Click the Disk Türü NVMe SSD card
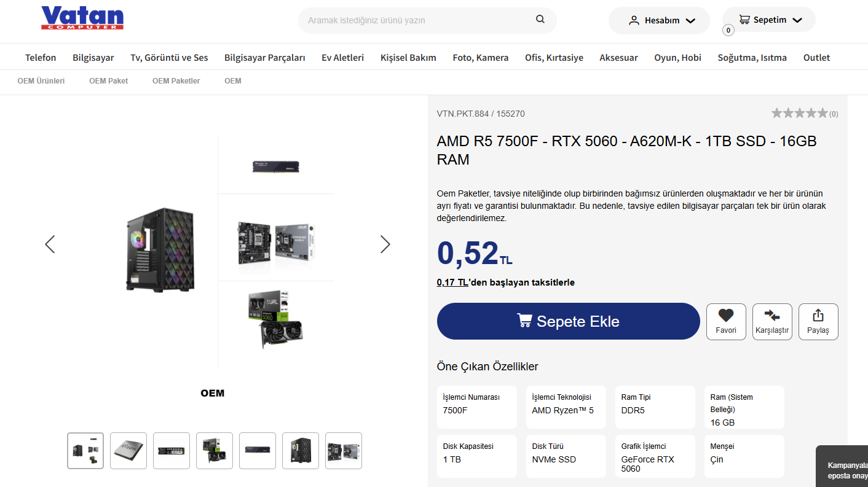868x487 pixels. point(566,456)
